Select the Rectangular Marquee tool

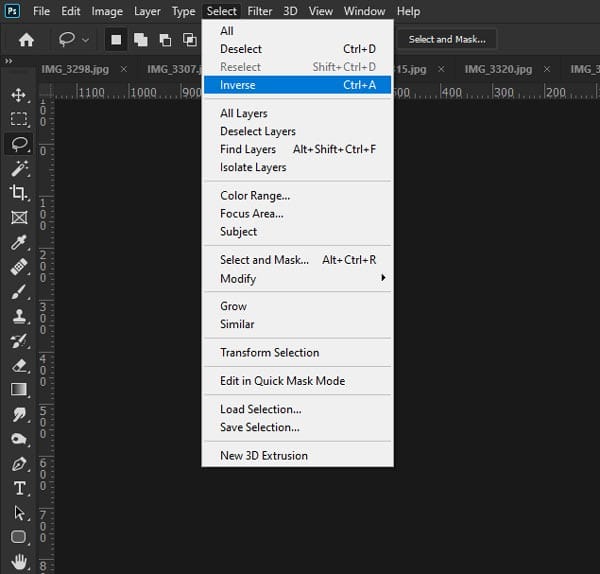click(19, 119)
